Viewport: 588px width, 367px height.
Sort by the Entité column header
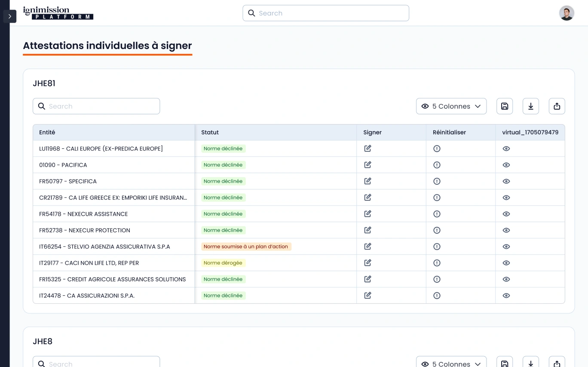pyautogui.click(x=47, y=132)
